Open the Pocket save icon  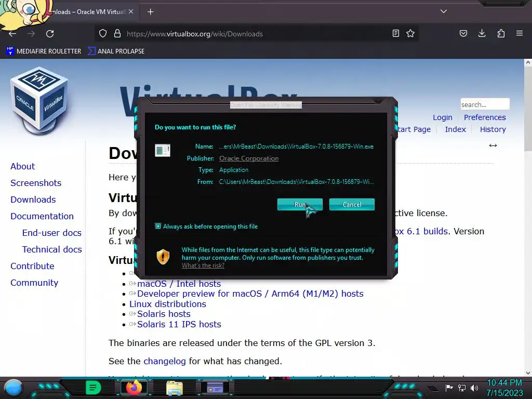(x=463, y=33)
